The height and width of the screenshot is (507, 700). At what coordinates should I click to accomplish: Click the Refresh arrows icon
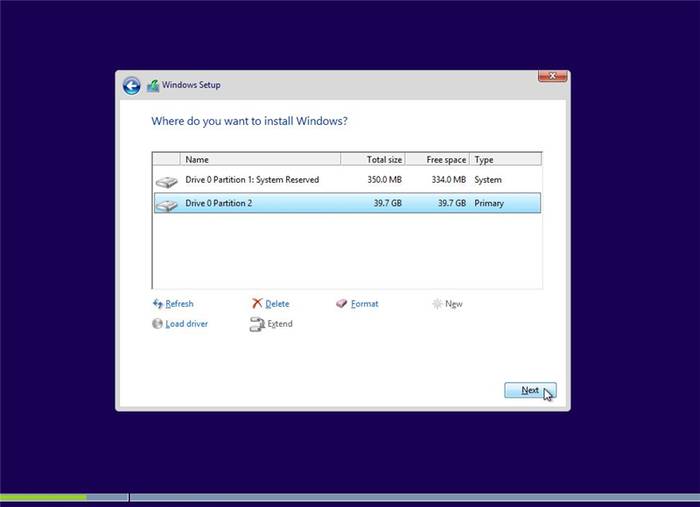click(x=158, y=304)
